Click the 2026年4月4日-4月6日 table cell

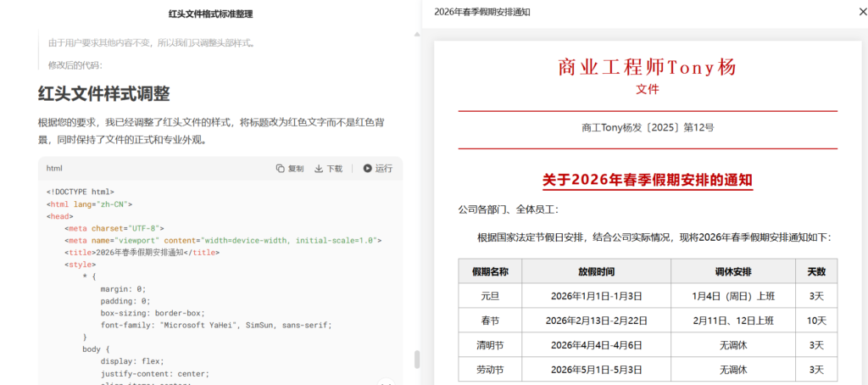(596, 345)
